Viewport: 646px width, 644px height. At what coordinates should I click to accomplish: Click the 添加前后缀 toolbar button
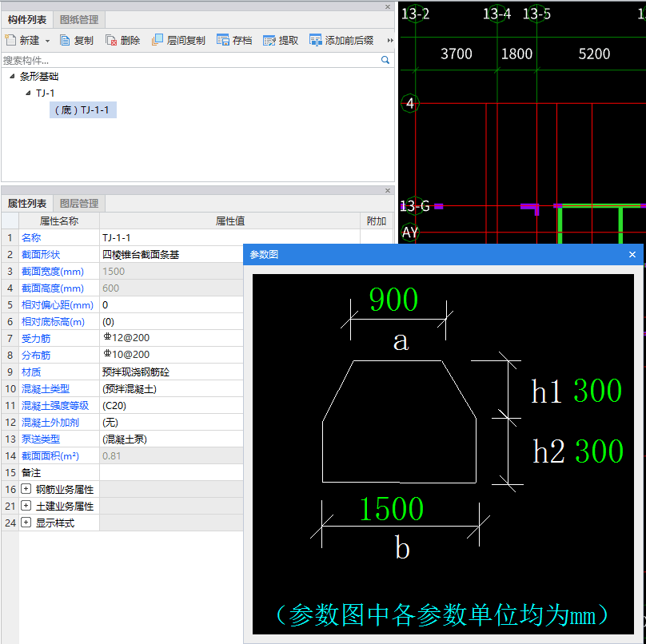tap(341, 41)
